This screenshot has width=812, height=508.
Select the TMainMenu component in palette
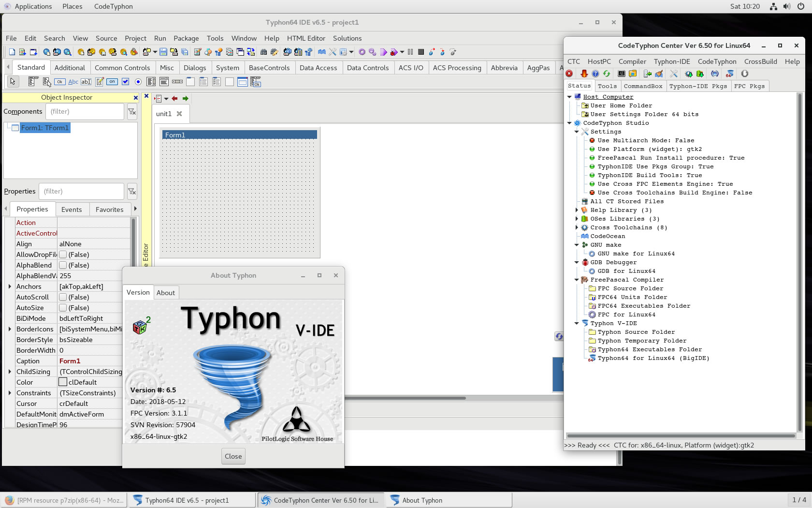[x=33, y=82]
